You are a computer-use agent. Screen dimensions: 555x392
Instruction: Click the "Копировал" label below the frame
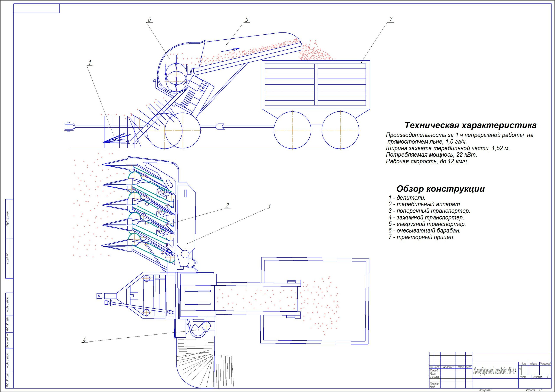[x=485, y=390]
